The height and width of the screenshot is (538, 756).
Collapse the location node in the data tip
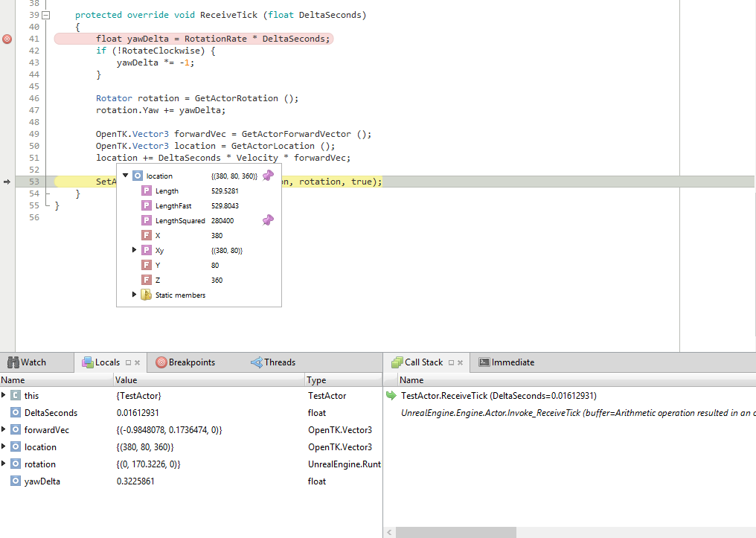[x=124, y=176]
